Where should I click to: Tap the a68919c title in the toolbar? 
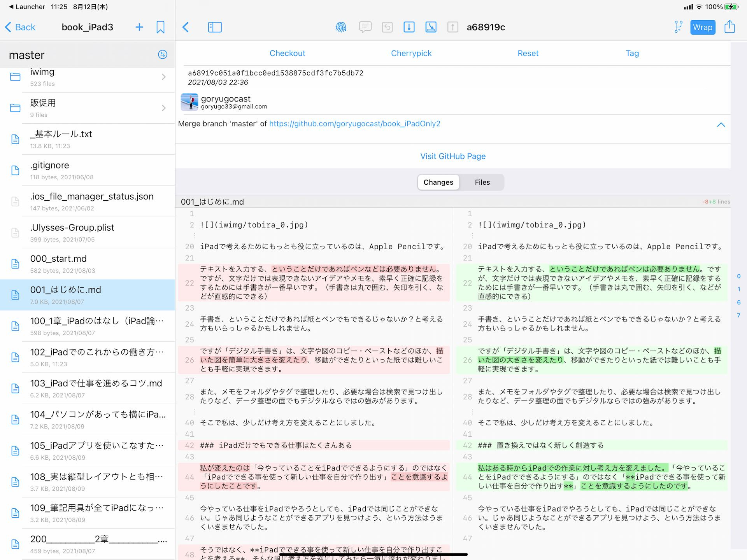tap(486, 27)
